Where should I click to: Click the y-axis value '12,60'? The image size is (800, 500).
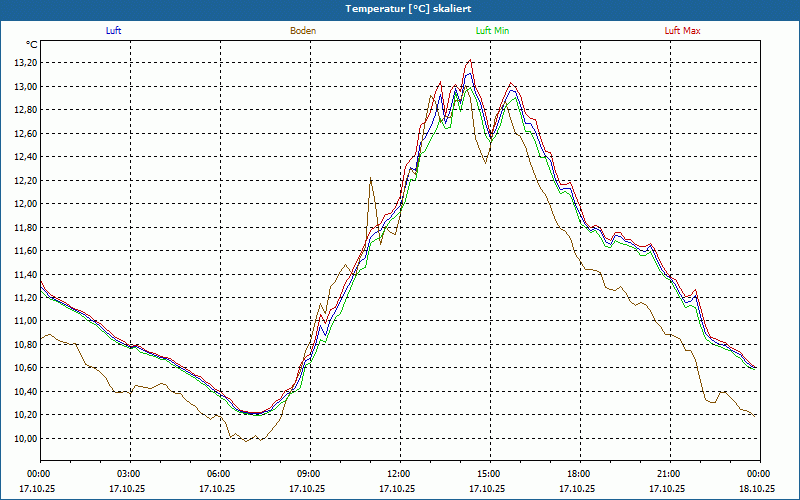click(x=27, y=133)
